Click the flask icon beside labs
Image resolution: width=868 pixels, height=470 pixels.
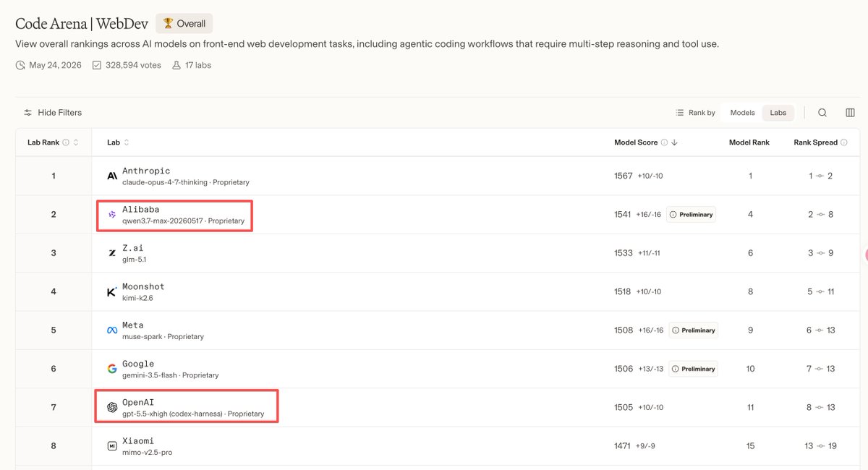(x=176, y=65)
